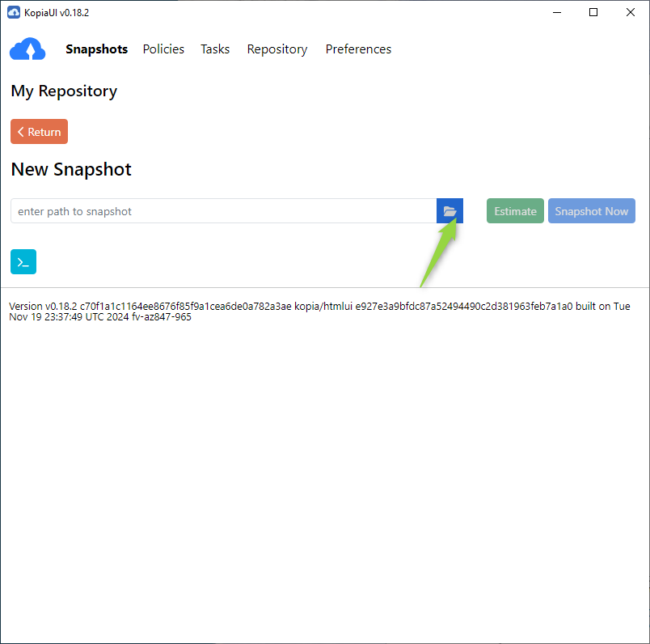Click the New Snapshot heading

(71, 169)
